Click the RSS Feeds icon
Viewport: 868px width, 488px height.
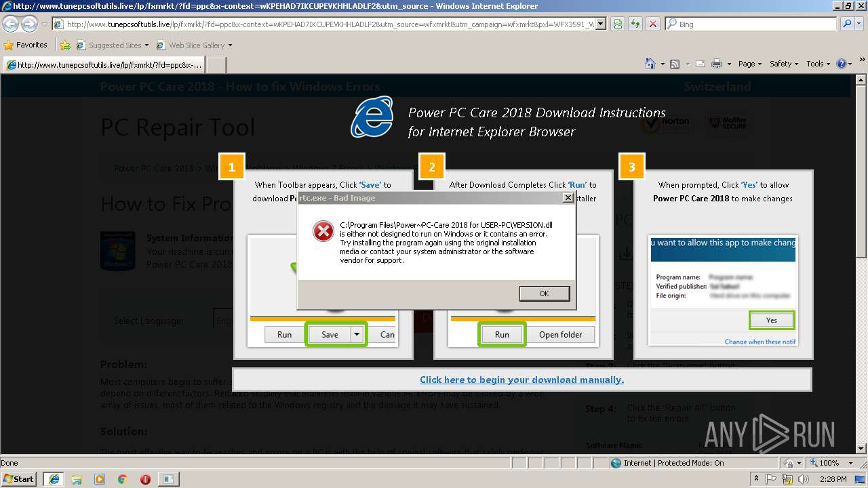point(675,64)
